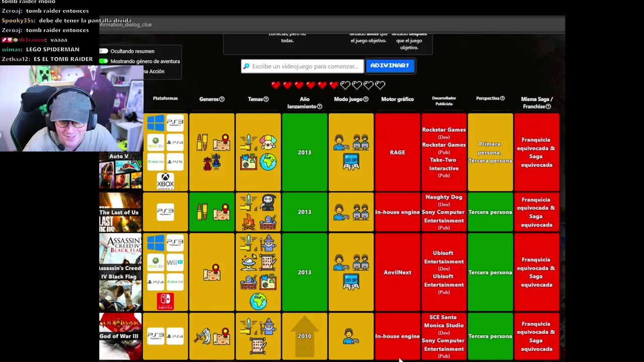Click the Franquicia equivocada cell in The Last of Us row

coord(537,212)
